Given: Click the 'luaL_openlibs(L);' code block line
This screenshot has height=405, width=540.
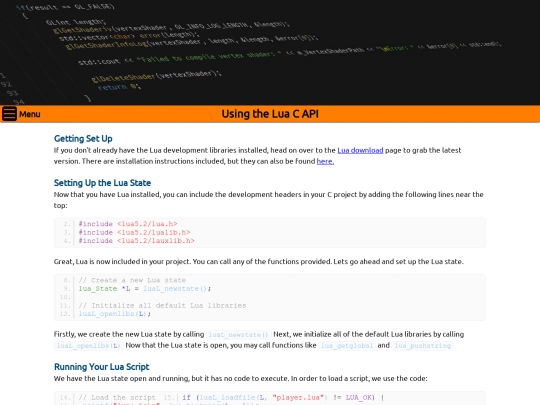Looking at the screenshot, I should click(x=115, y=314).
